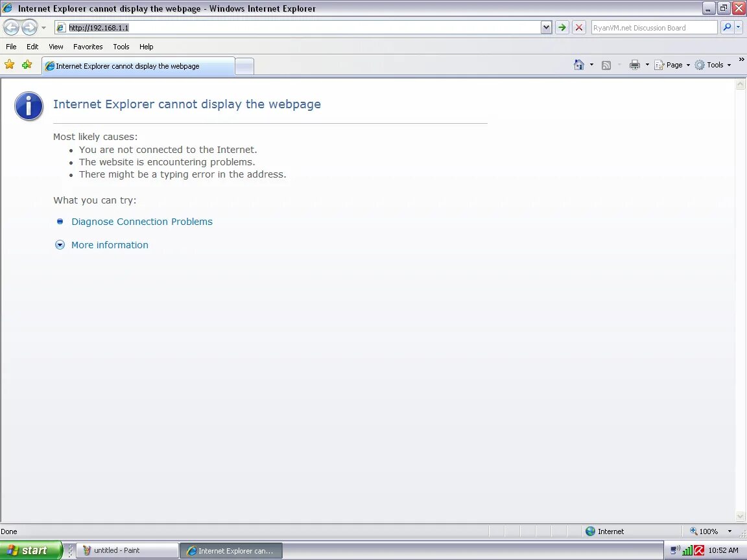The height and width of the screenshot is (560, 747).
Task: Click 'You are not connected to the Internet.' text
Action: coord(168,150)
